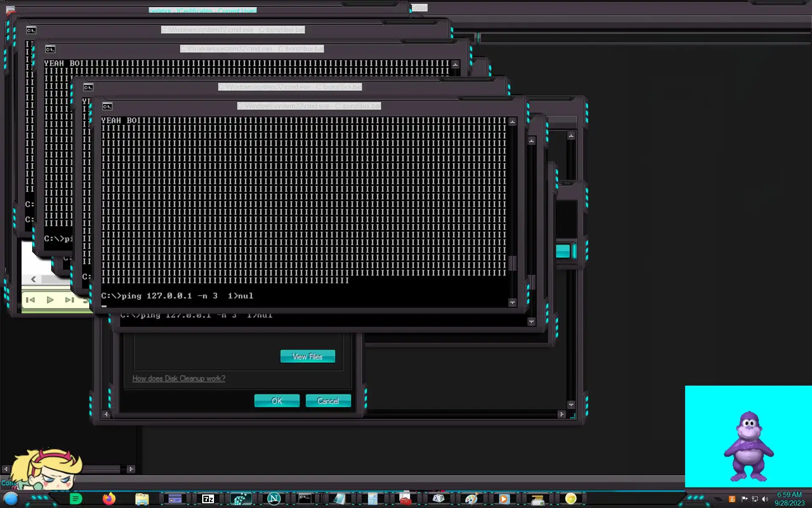Click the Windows Start orb

(x=11, y=499)
